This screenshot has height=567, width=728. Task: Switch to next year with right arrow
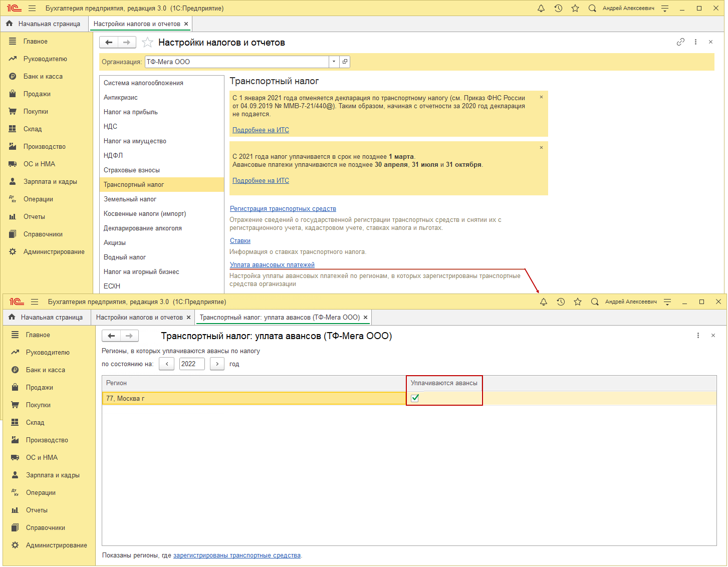click(x=217, y=364)
